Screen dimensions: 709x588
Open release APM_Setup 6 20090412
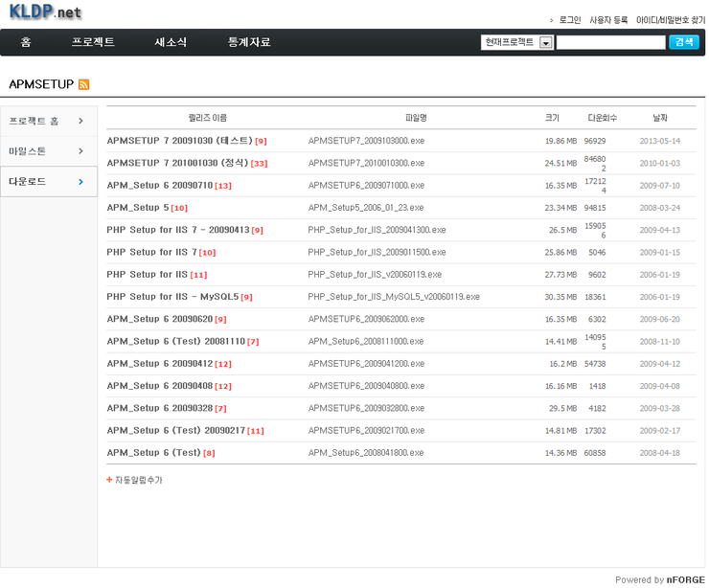(x=160, y=363)
